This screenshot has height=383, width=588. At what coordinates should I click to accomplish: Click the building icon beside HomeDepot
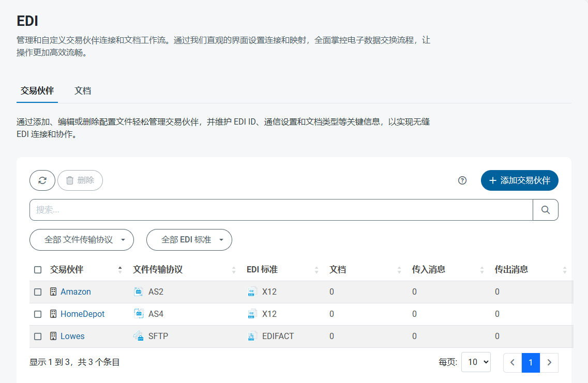53,314
